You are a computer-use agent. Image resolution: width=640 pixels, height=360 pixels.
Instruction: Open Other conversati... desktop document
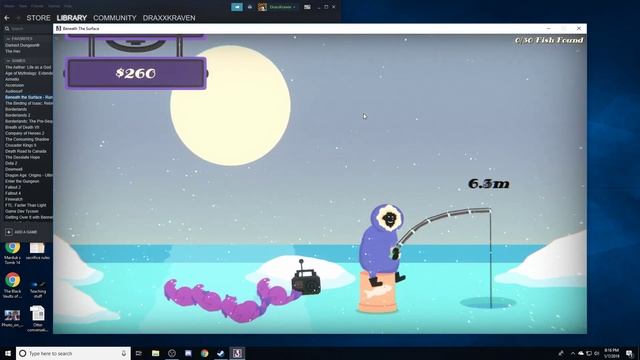point(38,319)
